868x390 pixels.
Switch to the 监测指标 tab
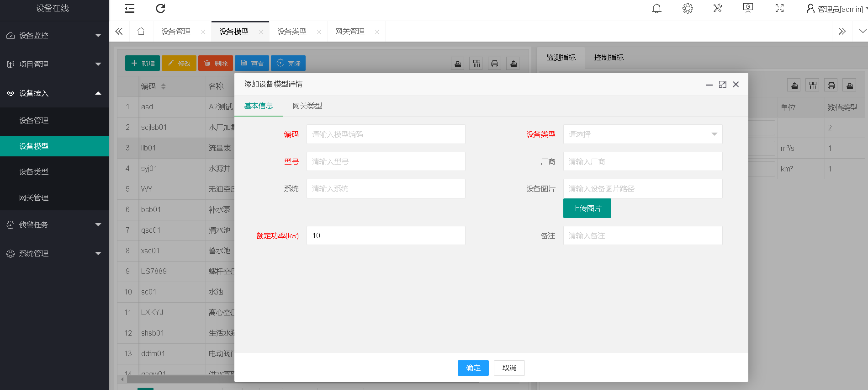(561, 57)
